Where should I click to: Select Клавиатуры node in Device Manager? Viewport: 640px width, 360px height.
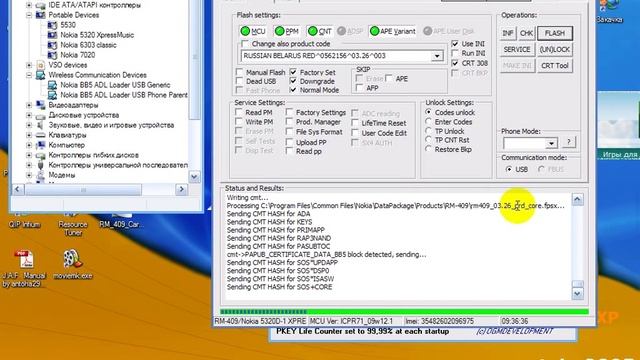[67, 135]
